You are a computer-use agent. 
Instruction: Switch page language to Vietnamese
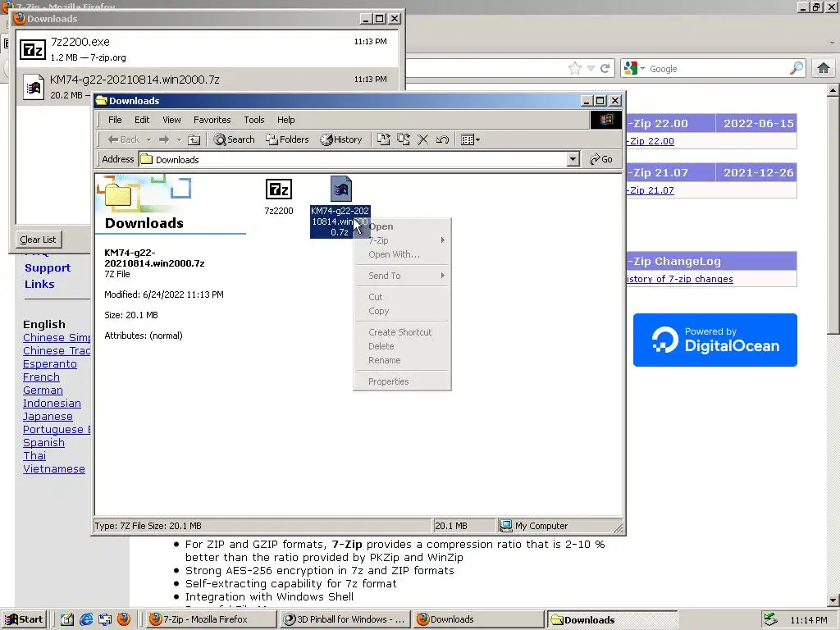pos(53,468)
